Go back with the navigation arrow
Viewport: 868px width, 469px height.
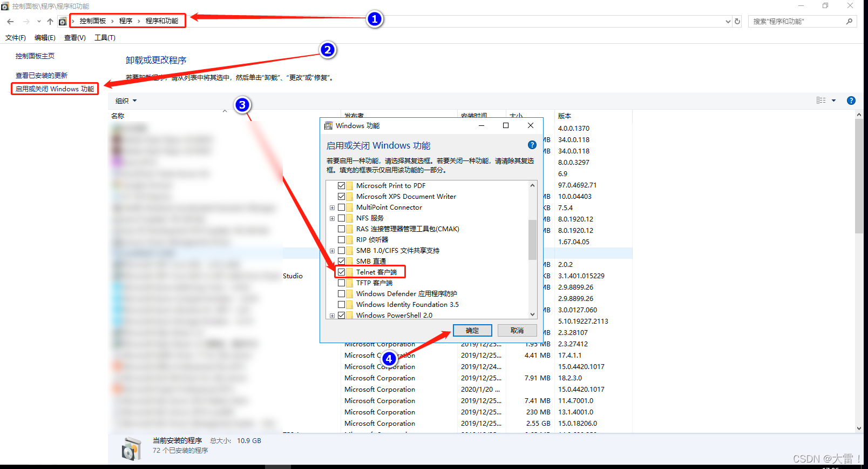click(x=10, y=22)
